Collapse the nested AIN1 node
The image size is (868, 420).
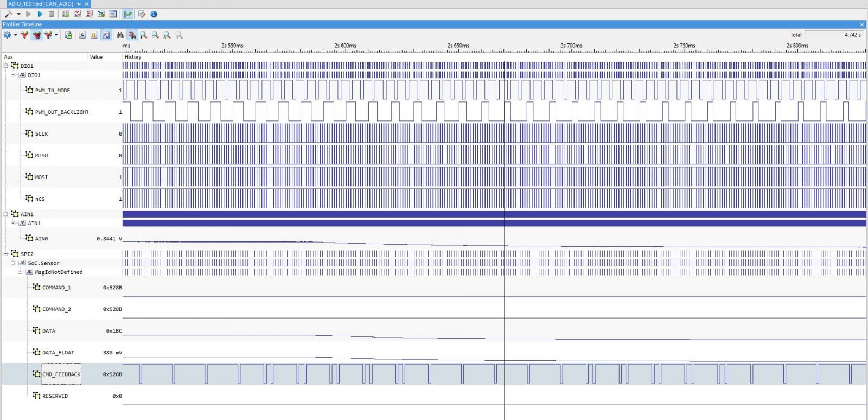pyautogui.click(x=13, y=223)
